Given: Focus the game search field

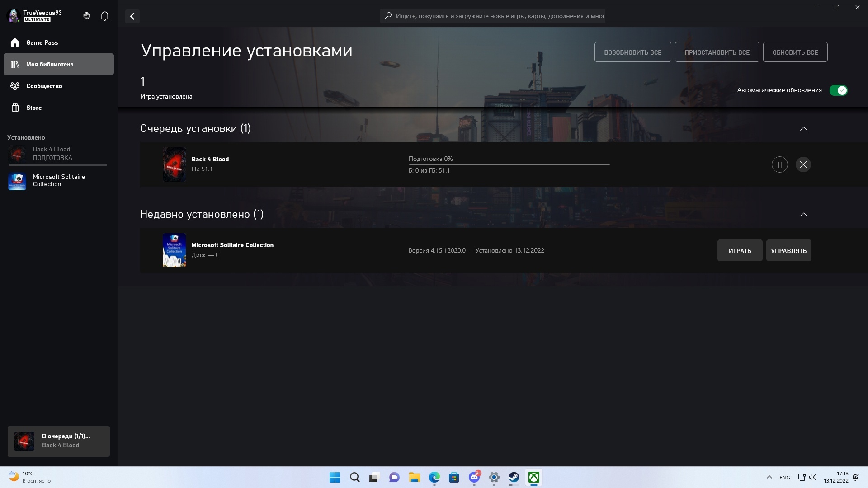Looking at the screenshot, I should 493,16.
